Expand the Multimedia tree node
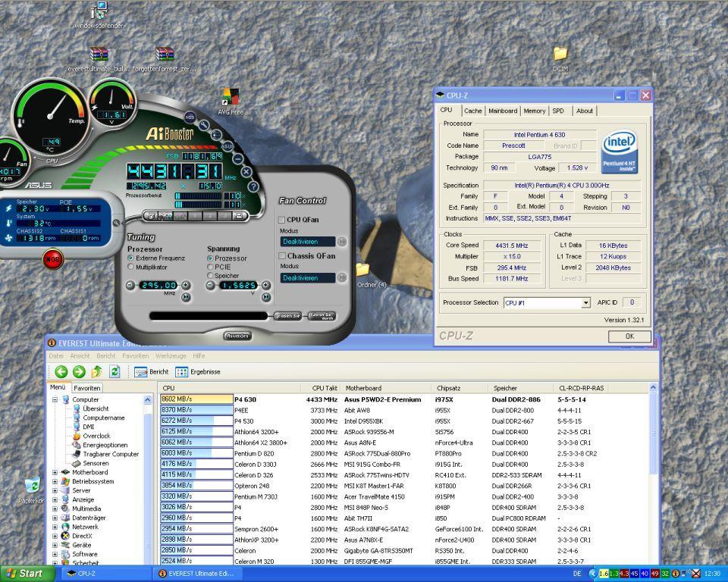The width and height of the screenshot is (728, 582). coord(55,508)
